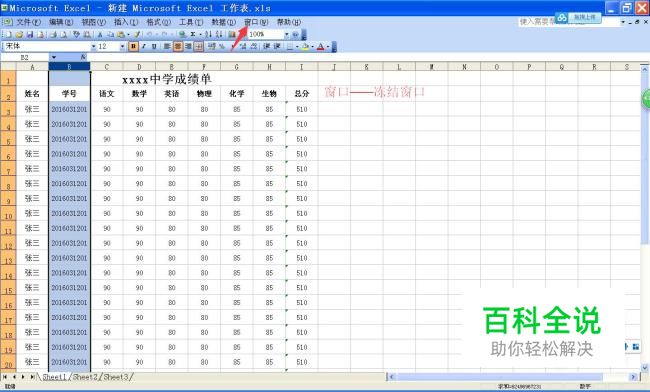
Task: Sort ascending with the A-Z icon
Action: click(208, 34)
